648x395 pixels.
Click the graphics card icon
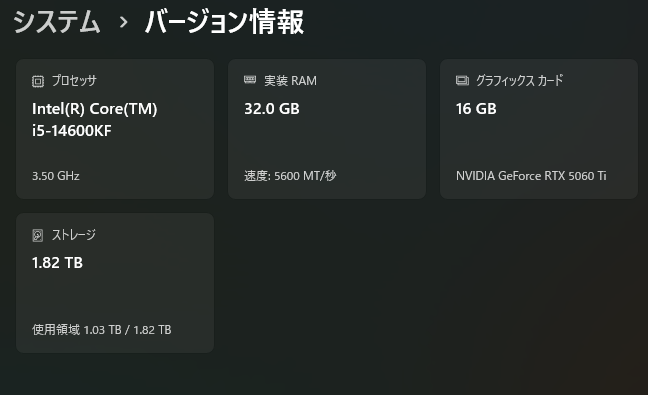[x=462, y=80]
